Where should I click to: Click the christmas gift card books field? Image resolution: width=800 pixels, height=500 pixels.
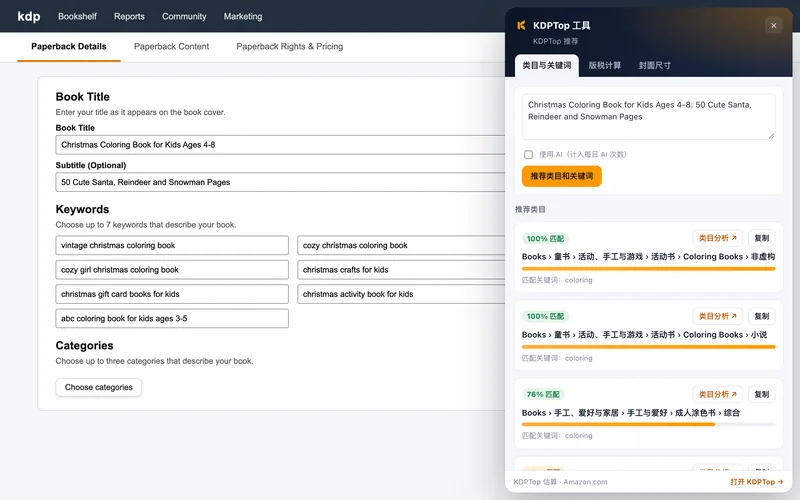[172, 294]
